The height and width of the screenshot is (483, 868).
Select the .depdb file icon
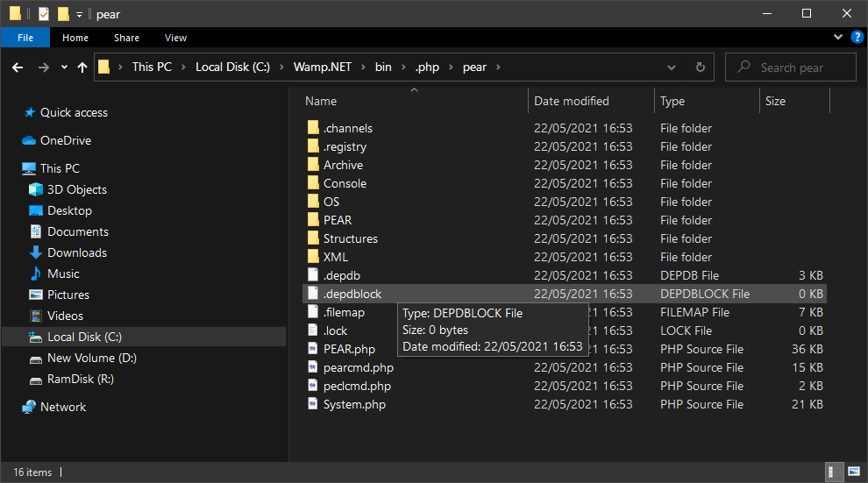point(313,275)
